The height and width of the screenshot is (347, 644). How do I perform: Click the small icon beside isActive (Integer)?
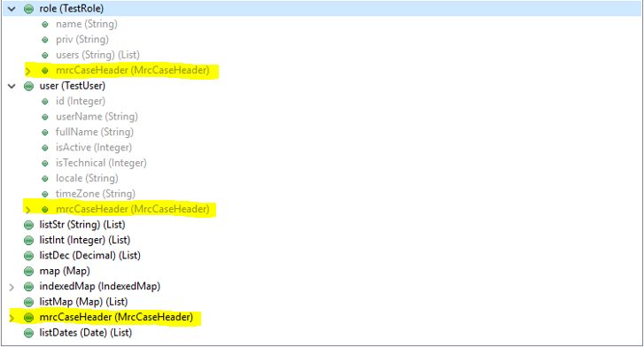pyautogui.click(x=45, y=148)
